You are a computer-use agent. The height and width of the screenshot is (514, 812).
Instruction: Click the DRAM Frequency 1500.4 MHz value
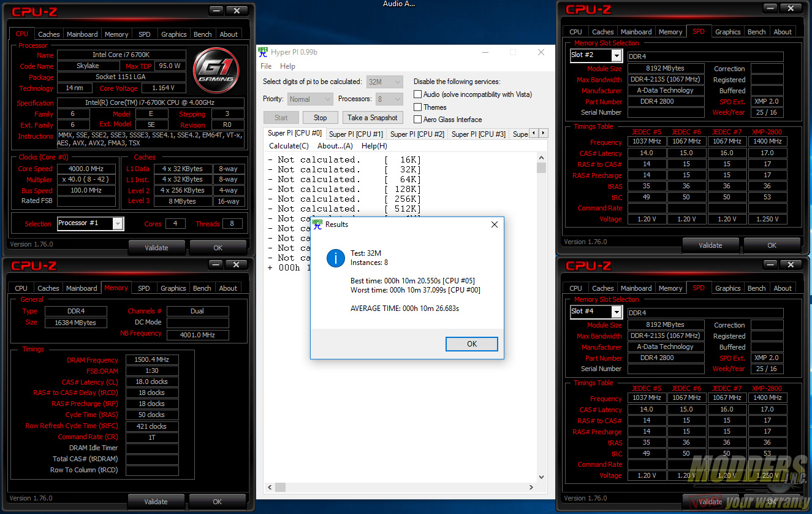[x=152, y=359]
